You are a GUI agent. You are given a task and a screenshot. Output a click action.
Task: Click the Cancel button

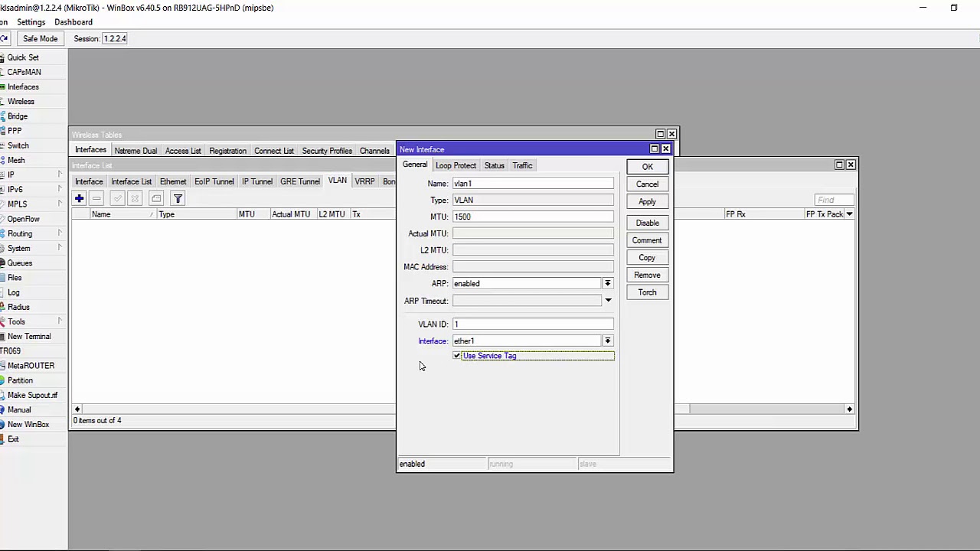point(647,184)
